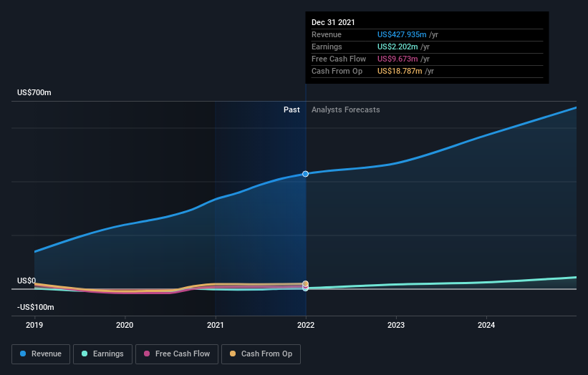Click the US$2.202m earnings value
Image resolution: width=588 pixels, height=375 pixels.
tap(397, 47)
